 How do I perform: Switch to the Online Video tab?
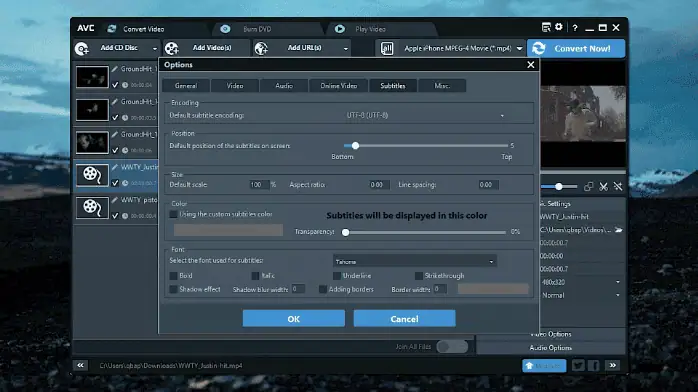(339, 86)
